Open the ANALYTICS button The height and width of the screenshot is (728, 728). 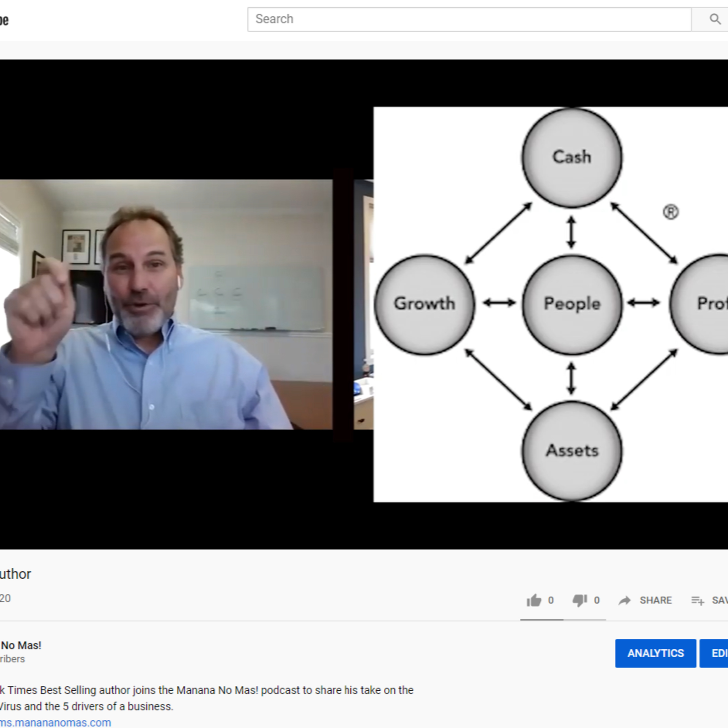pyautogui.click(x=655, y=653)
